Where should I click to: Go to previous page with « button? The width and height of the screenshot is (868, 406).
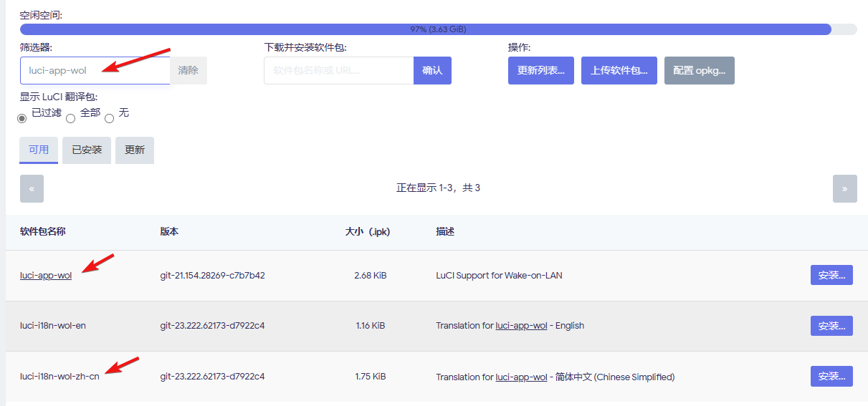click(x=32, y=188)
